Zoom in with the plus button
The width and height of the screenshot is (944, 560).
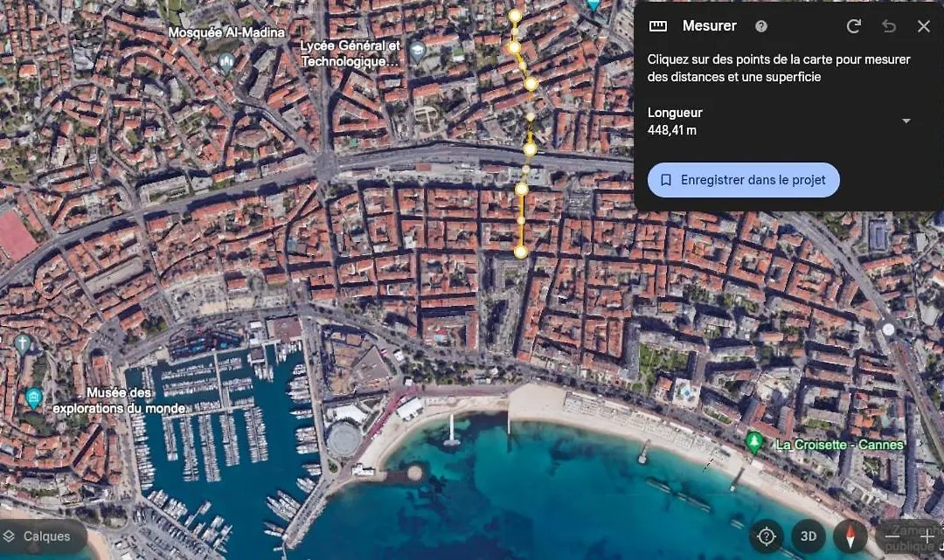[927, 536]
